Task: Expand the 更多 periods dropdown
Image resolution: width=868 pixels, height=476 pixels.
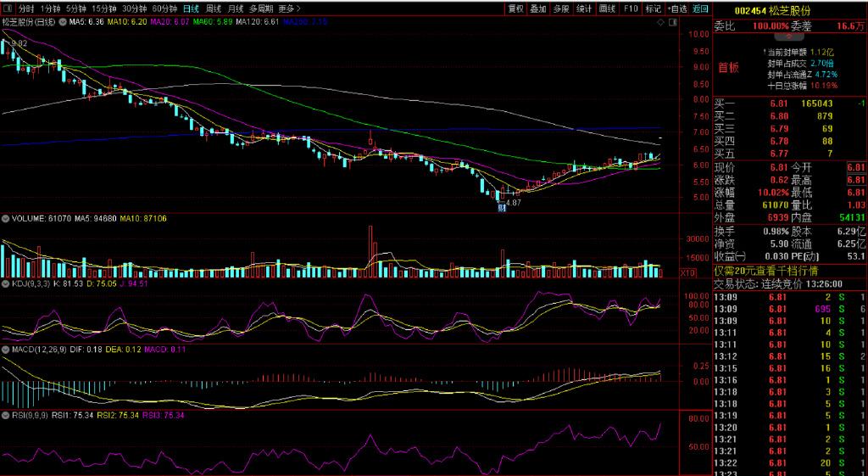Action: click(x=291, y=8)
